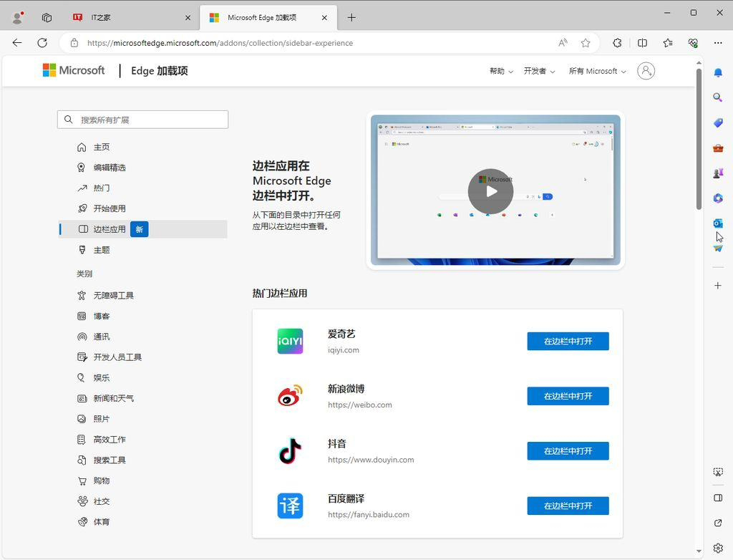This screenshot has height=560, width=733.
Task: Open the account sign-in icon on the page
Action: pyautogui.click(x=646, y=71)
